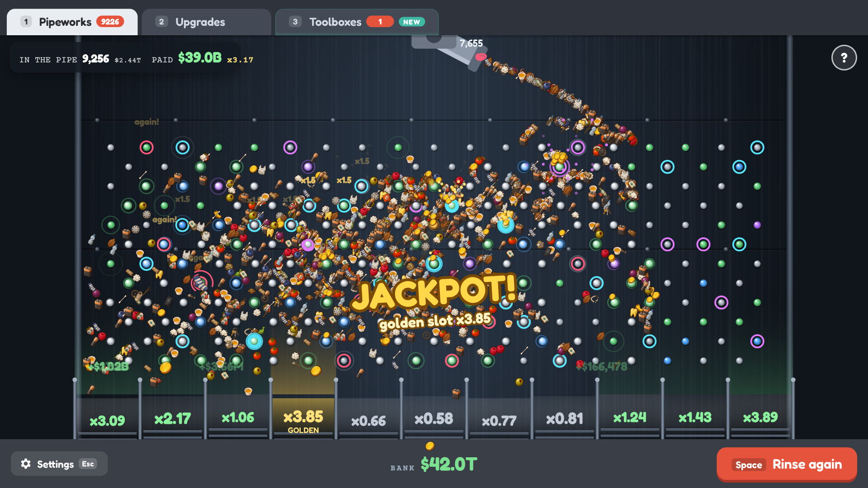
Task: Click the NEW badge on Toolboxes
Action: (411, 22)
